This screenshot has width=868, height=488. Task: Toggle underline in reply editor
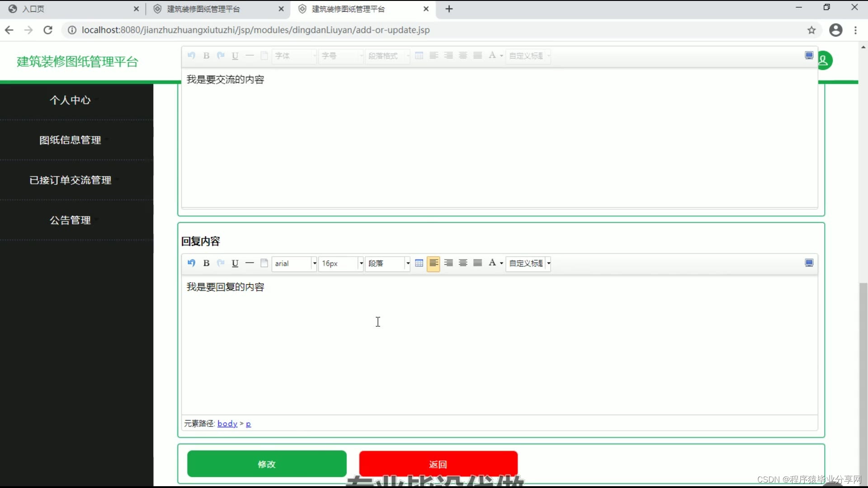[x=235, y=263]
